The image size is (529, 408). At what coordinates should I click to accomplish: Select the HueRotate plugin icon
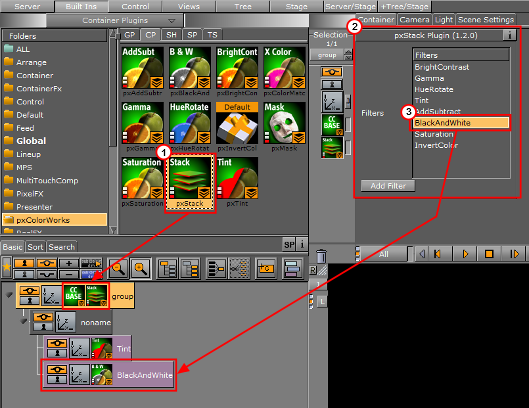tap(190, 123)
